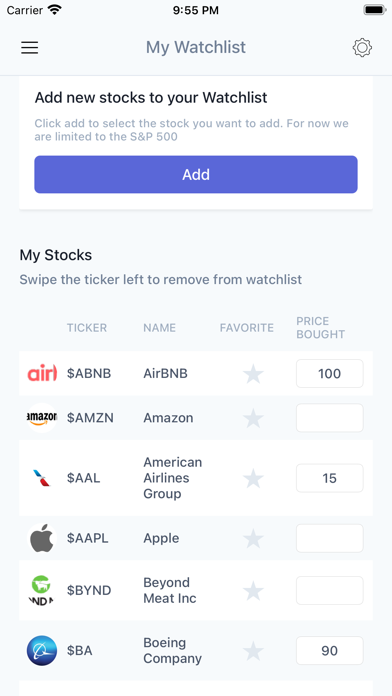Toggle favorite star for Amazon

253,418
